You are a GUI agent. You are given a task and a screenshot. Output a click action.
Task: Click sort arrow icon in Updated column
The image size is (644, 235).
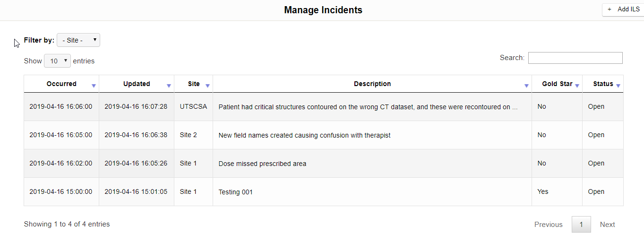click(x=169, y=86)
